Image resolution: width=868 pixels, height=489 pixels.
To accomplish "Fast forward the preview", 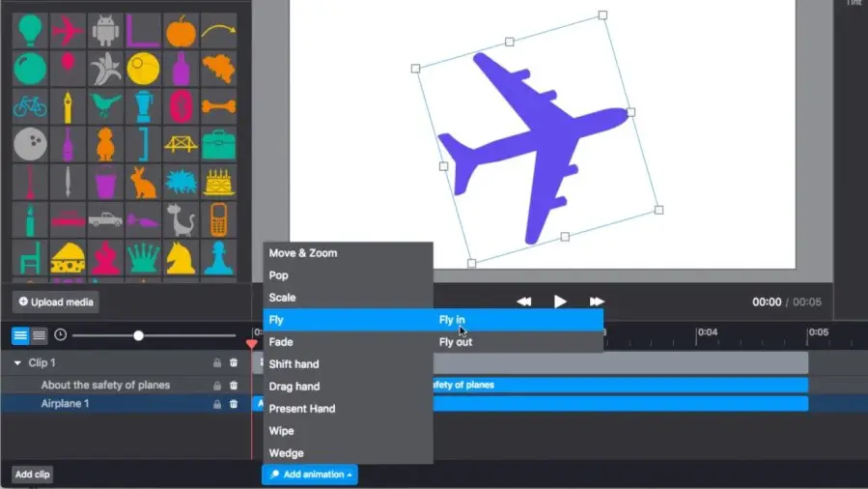I will pyautogui.click(x=596, y=302).
